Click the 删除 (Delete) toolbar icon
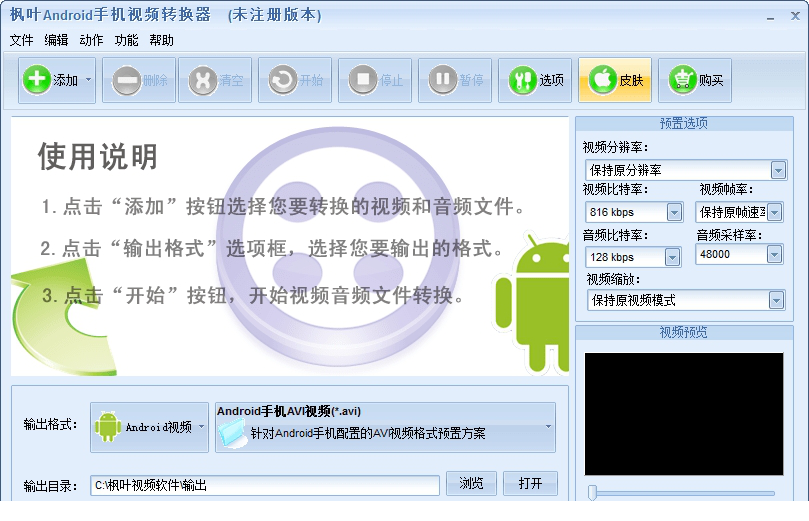809x521 pixels. pyautogui.click(x=126, y=80)
